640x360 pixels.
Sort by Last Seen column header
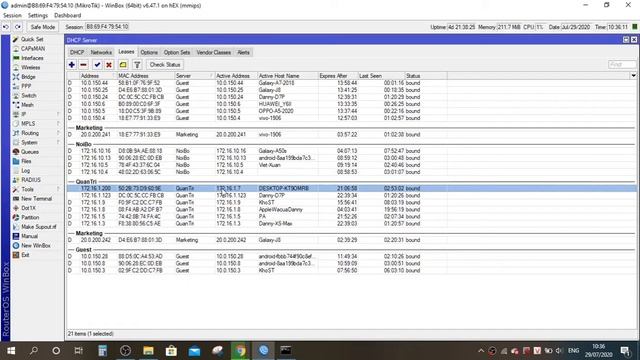pyautogui.click(x=381, y=76)
